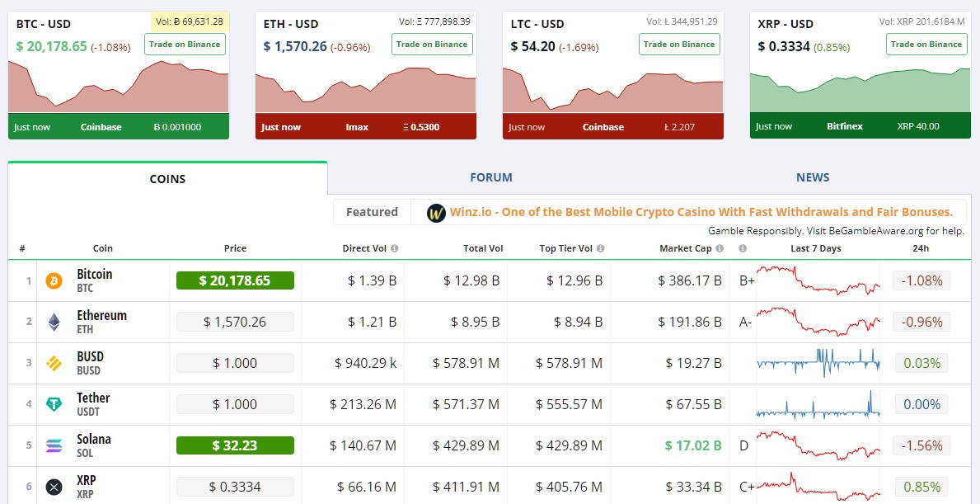Click the XRP black logo icon
Image resolution: width=980 pixels, height=504 pixels.
[54, 488]
